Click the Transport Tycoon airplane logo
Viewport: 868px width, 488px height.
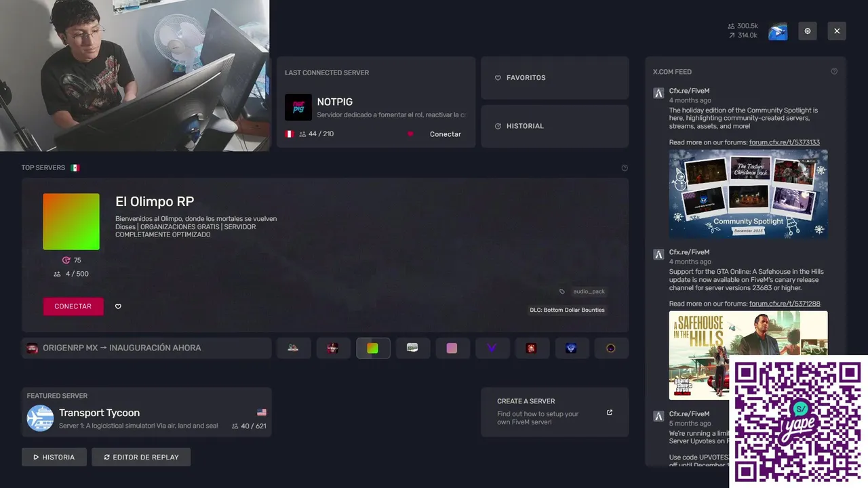(40, 418)
